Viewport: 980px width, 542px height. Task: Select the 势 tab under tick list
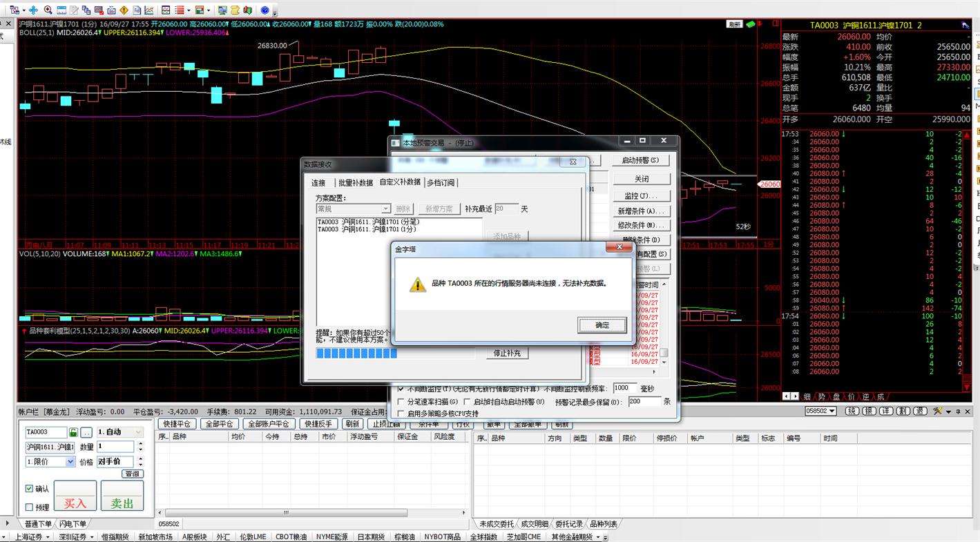click(822, 396)
